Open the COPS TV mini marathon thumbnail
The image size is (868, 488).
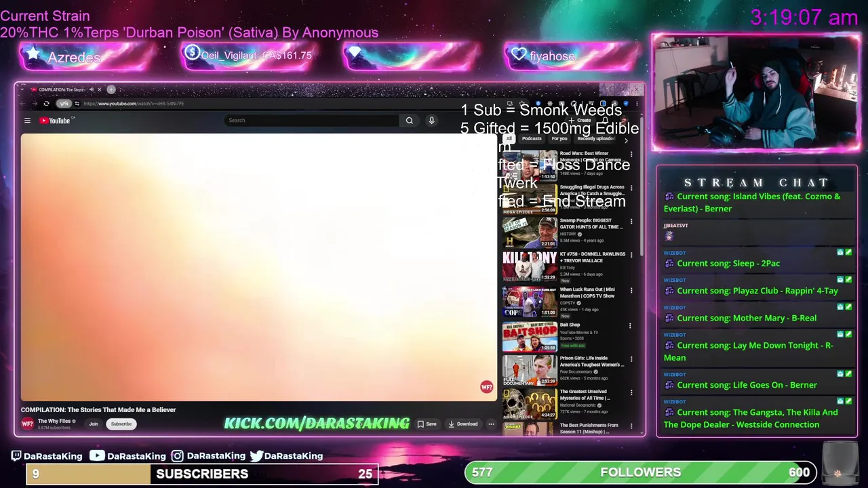tap(530, 302)
